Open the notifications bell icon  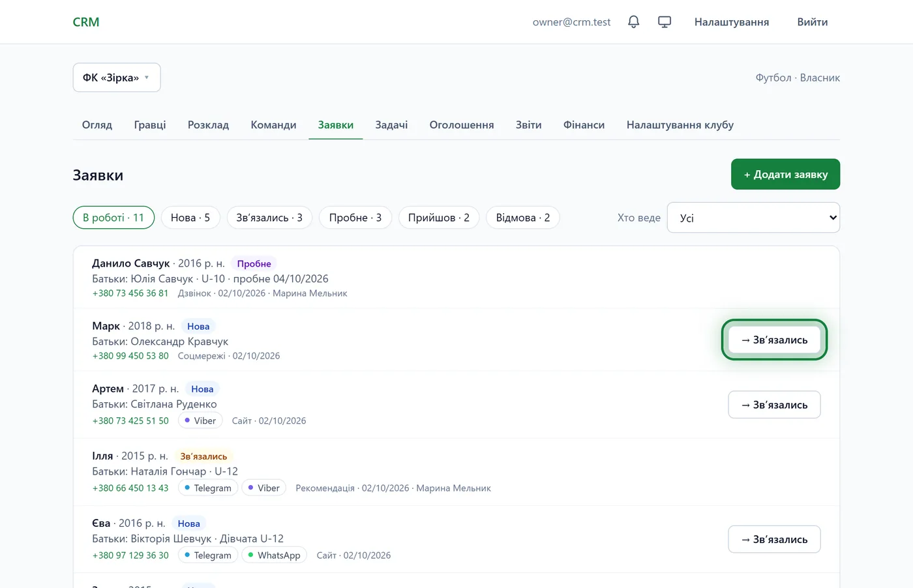click(633, 22)
